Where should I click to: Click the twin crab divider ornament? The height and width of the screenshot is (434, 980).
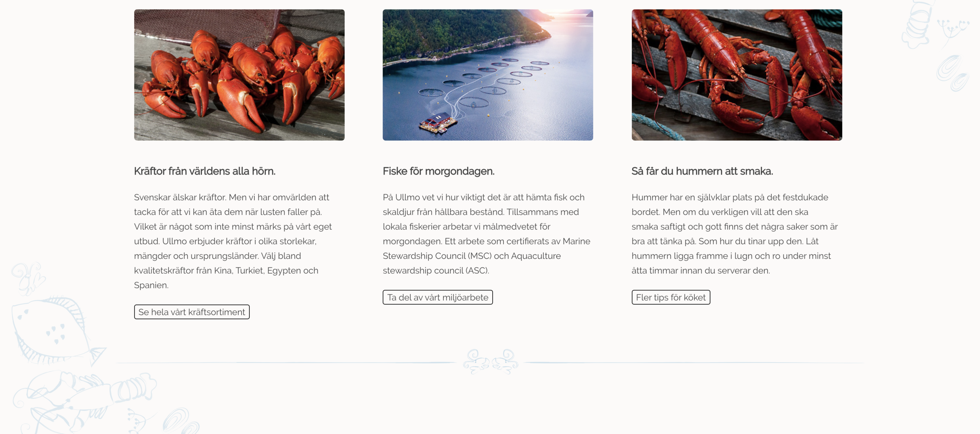(x=490, y=362)
